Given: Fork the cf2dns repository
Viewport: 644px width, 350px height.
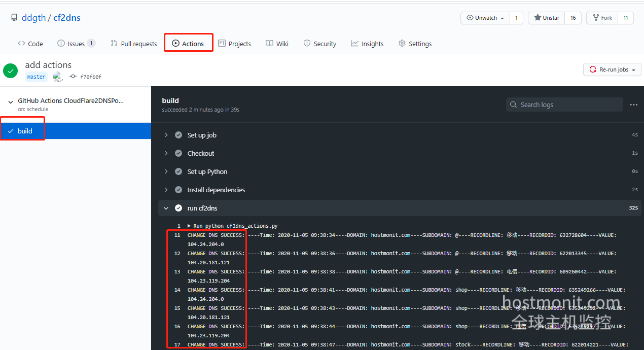Looking at the screenshot, I should (x=602, y=18).
